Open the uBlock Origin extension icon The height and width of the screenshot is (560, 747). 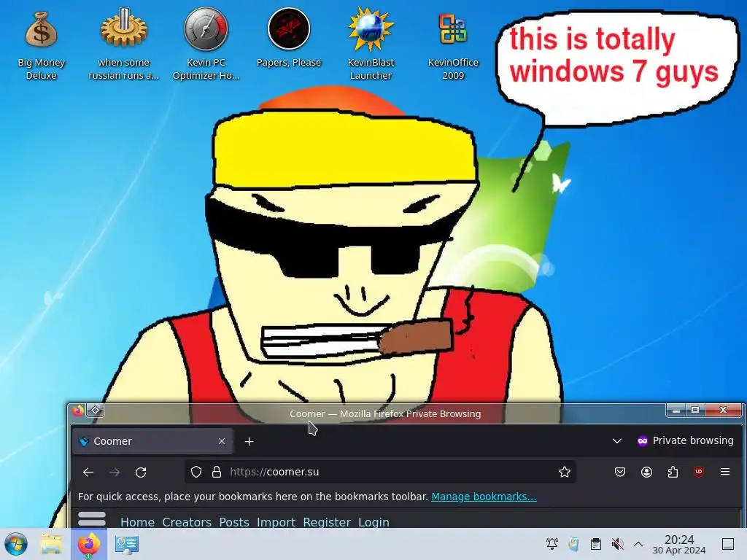699,472
